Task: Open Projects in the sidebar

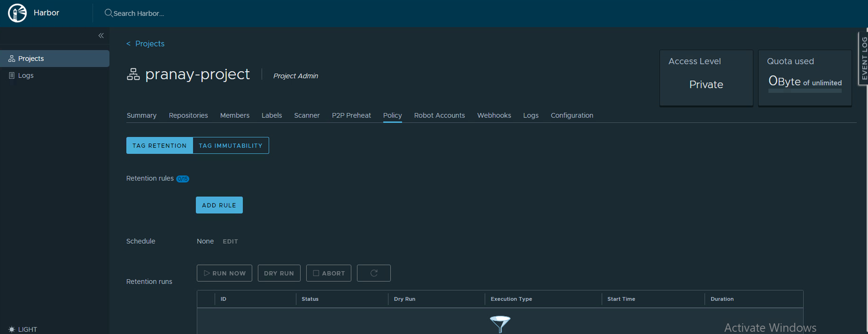Action: pos(55,59)
